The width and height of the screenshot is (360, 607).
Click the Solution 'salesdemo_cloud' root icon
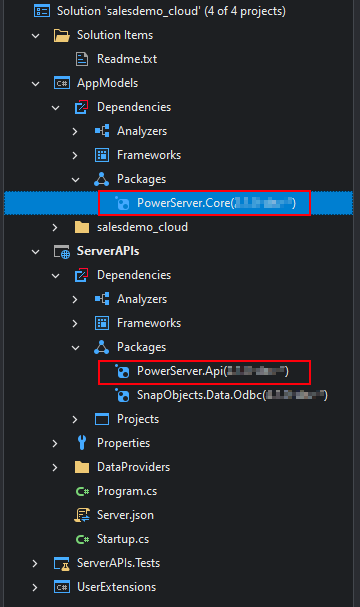(x=42, y=11)
